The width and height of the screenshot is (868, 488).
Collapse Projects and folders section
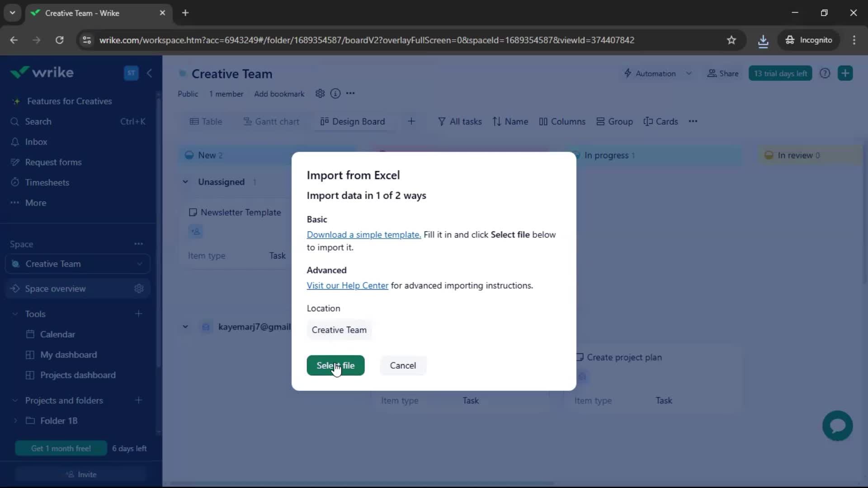15,401
